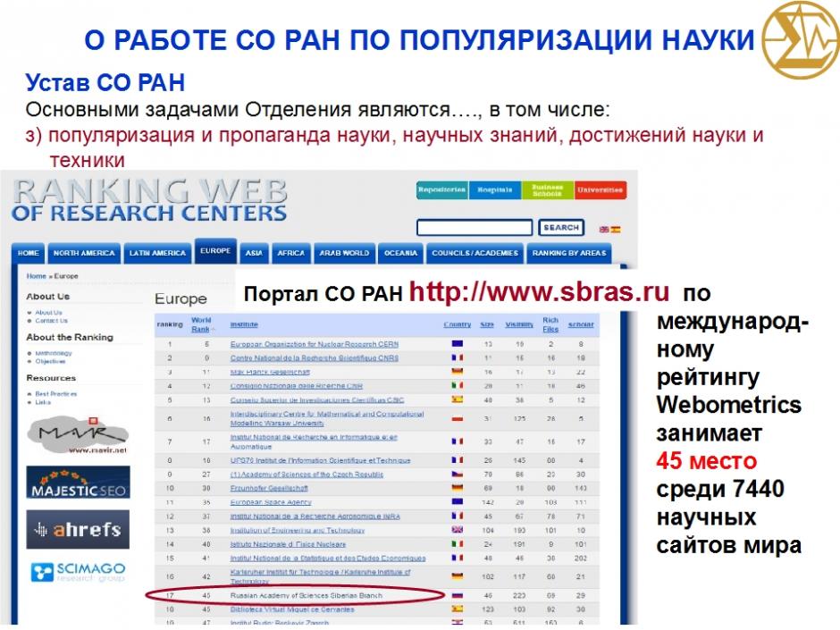Image resolution: width=840 pixels, height=630 pixels.
Task: Open the Contact Us sidebar link
Action: [52, 320]
